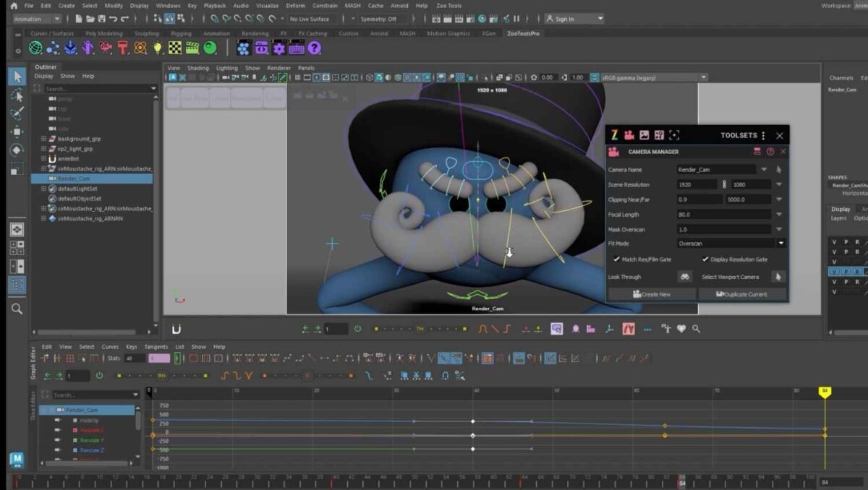Select the animBot icon in the shelf
The image size is (868, 490).
tap(242, 49)
